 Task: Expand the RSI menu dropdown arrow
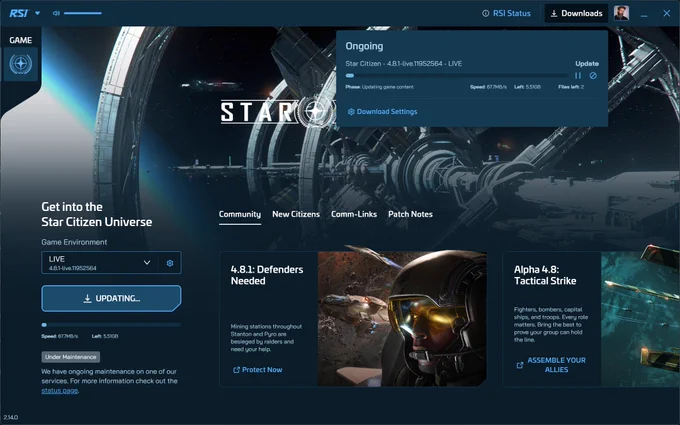pos(37,13)
